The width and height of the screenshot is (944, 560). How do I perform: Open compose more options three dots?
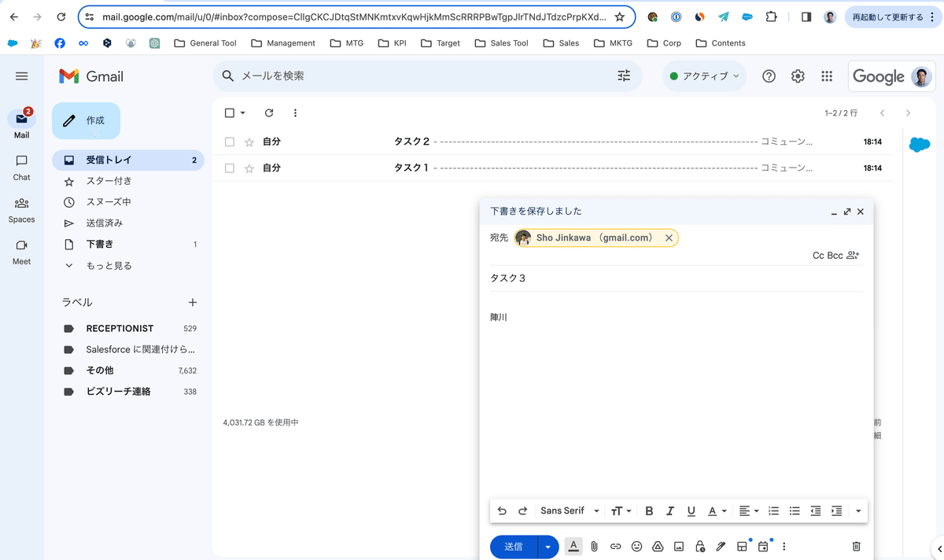point(784,546)
